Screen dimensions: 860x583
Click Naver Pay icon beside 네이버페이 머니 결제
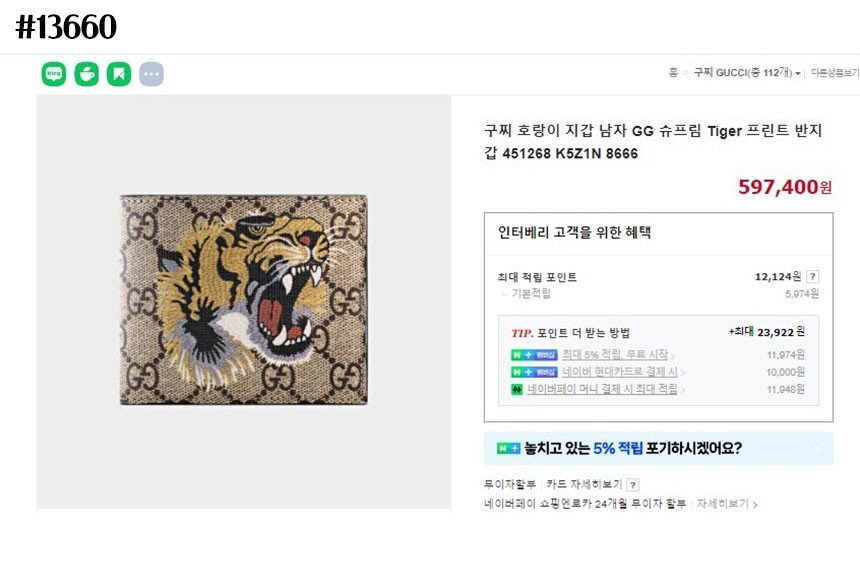[x=517, y=389]
